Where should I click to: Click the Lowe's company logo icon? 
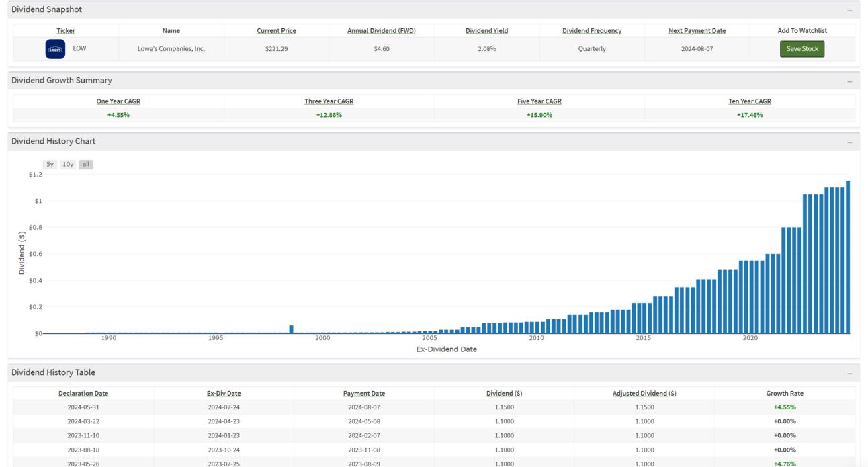point(55,49)
